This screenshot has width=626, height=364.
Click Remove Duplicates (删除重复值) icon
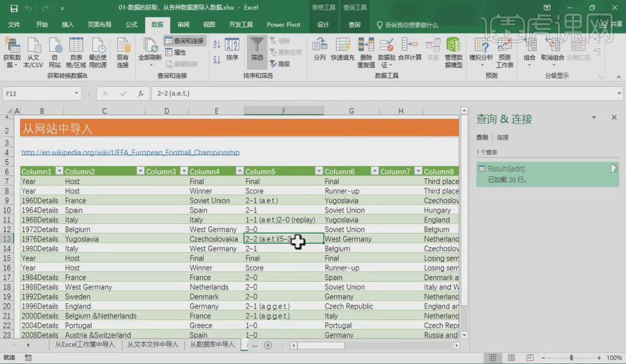(366, 52)
